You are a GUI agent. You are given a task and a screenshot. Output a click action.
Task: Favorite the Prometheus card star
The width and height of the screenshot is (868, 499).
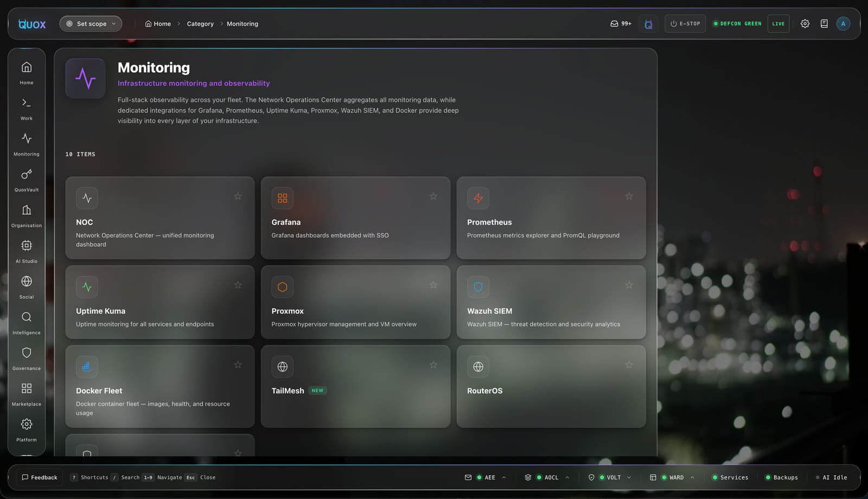pos(629,196)
